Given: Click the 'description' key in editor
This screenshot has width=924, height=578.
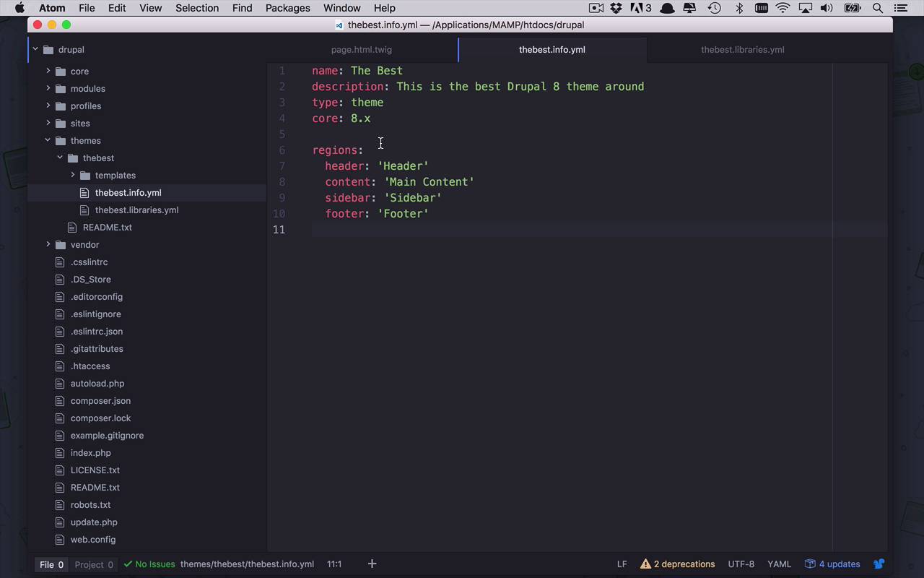Looking at the screenshot, I should (x=347, y=87).
